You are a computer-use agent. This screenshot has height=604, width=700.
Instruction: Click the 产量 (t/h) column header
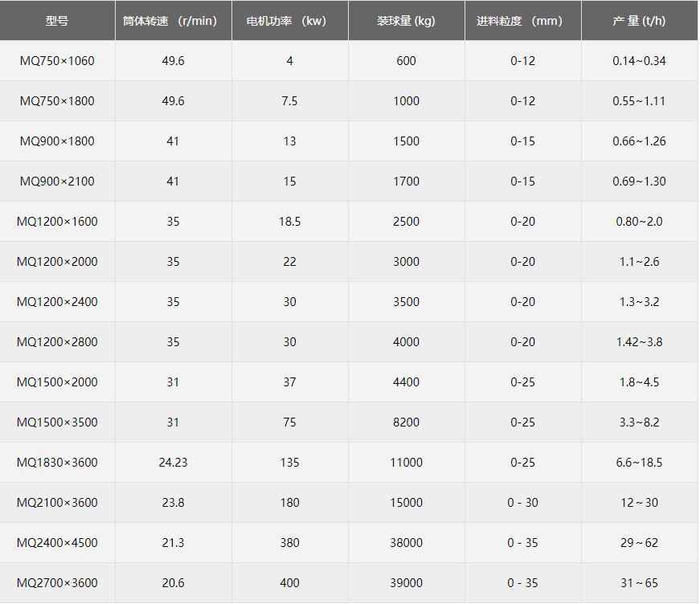point(639,21)
